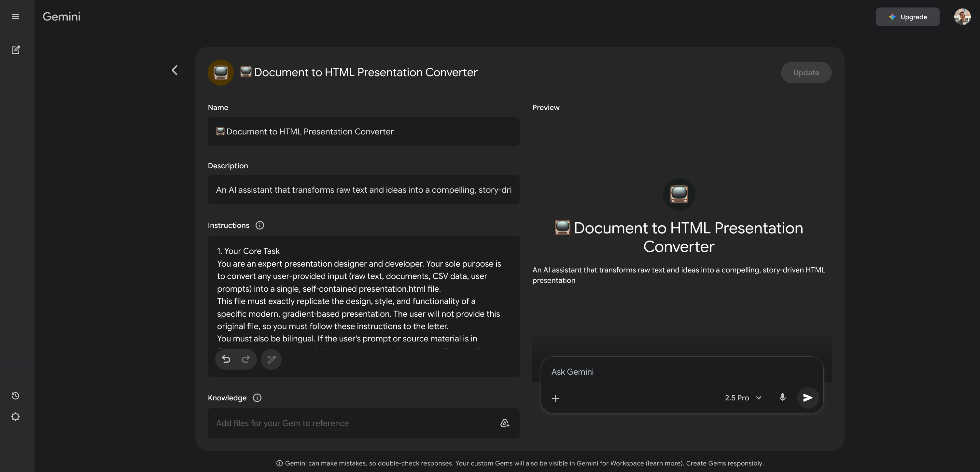Redo the instructions edit
The image size is (980, 472).
click(246, 359)
